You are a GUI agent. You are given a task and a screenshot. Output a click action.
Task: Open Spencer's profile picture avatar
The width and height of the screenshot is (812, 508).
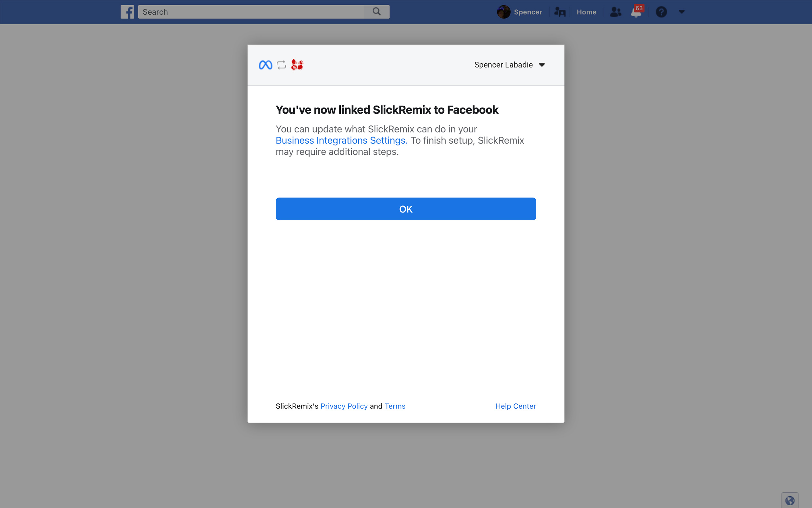(503, 12)
